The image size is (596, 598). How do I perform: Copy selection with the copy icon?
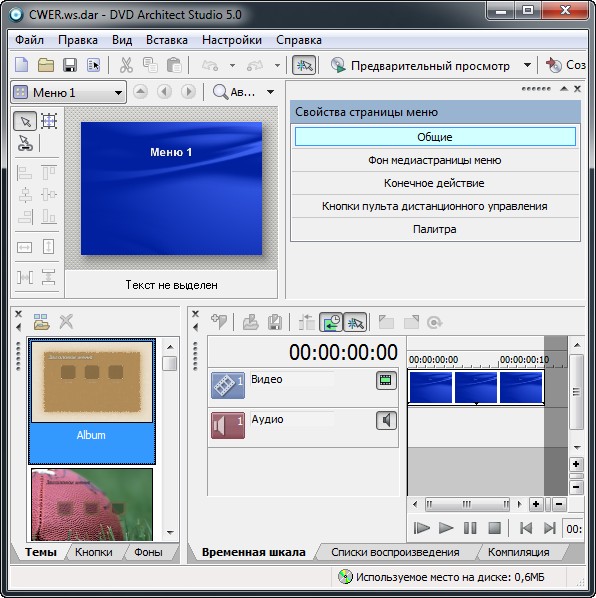click(150, 65)
